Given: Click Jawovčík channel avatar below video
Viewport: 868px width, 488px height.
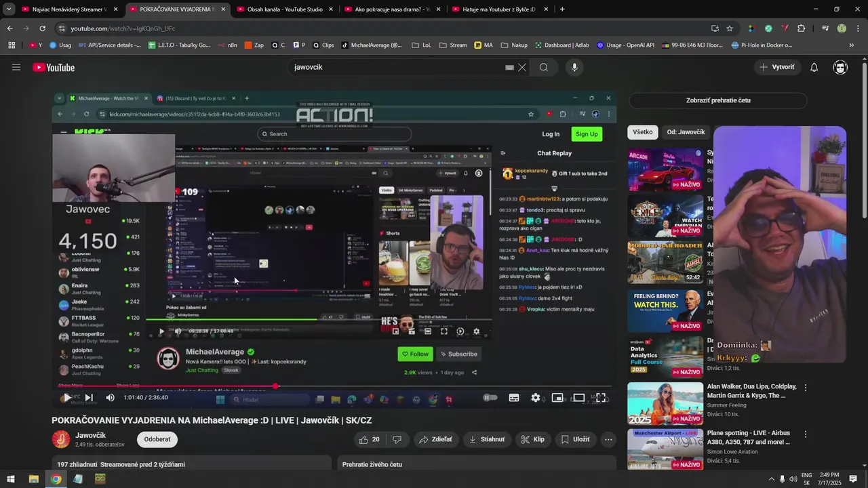Looking at the screenshot, I should point(61,439).
